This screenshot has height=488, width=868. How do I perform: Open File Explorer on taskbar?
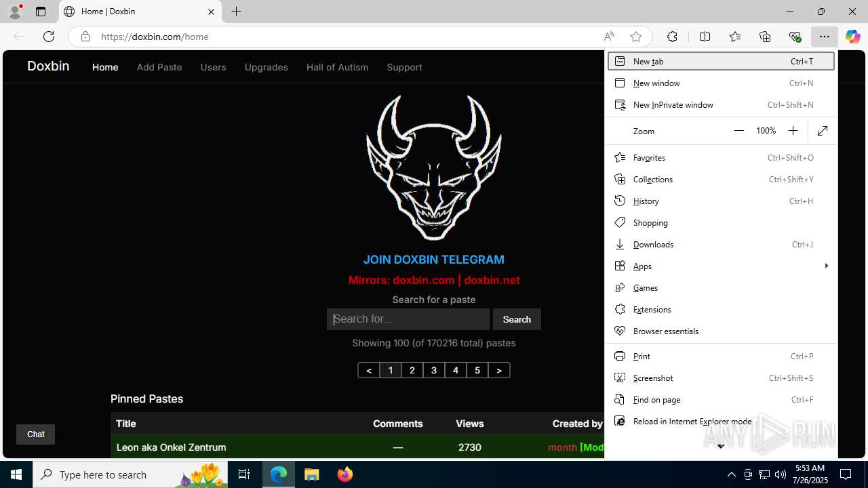coord(311,474)
